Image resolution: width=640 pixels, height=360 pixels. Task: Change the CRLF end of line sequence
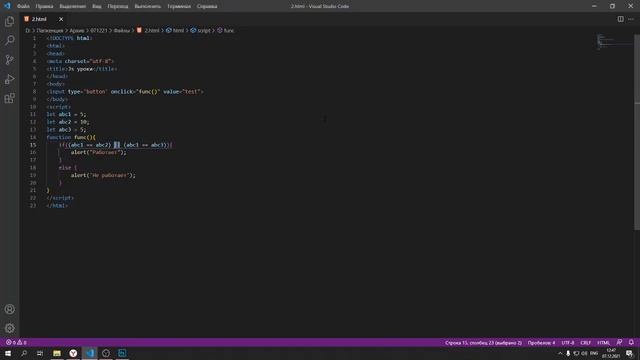(585, 342)
